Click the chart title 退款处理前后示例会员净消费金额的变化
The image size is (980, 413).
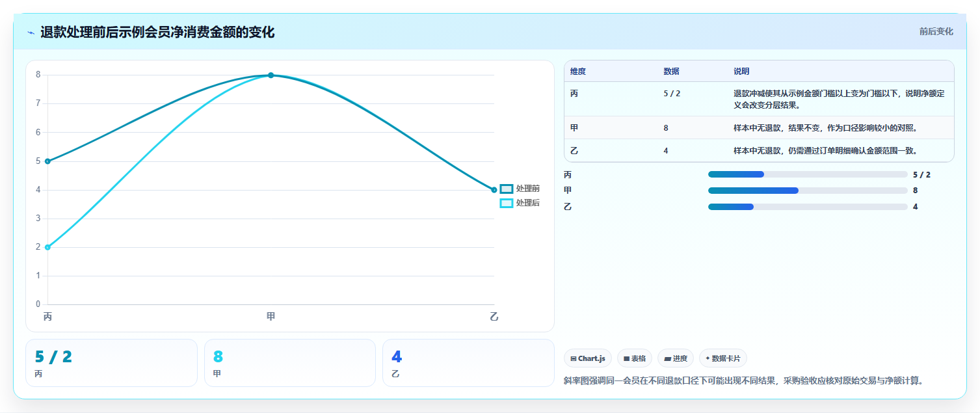point(157,33)
